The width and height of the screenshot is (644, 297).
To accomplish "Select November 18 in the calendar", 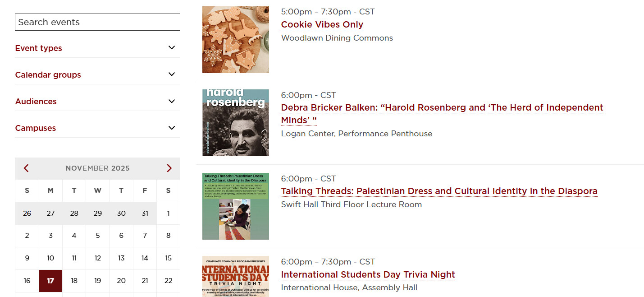I will 74,281.
